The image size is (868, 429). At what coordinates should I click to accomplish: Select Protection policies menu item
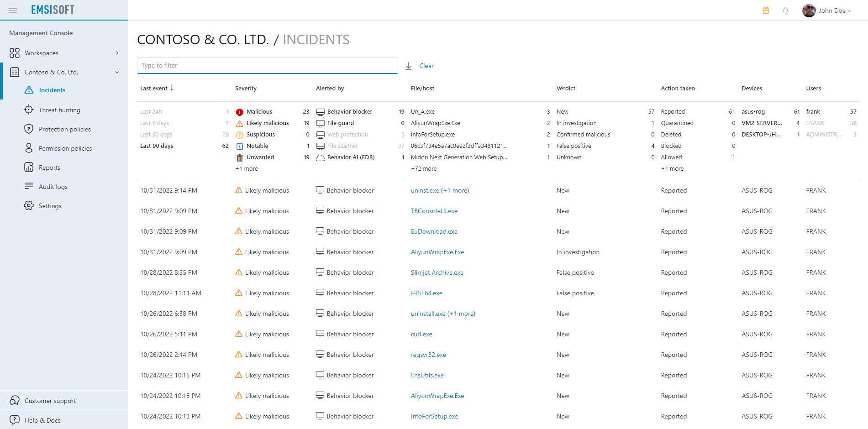[x=65, y=129]
